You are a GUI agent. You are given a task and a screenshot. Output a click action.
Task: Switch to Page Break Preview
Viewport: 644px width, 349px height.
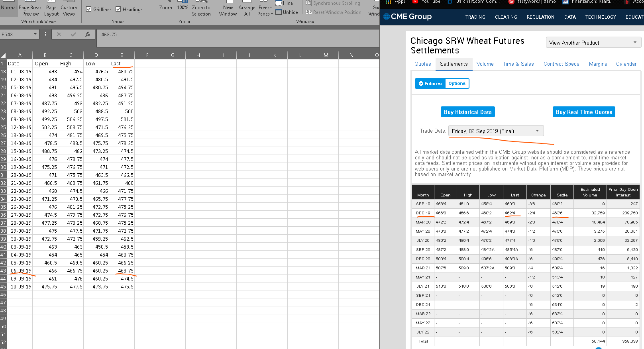coord(30,9)
